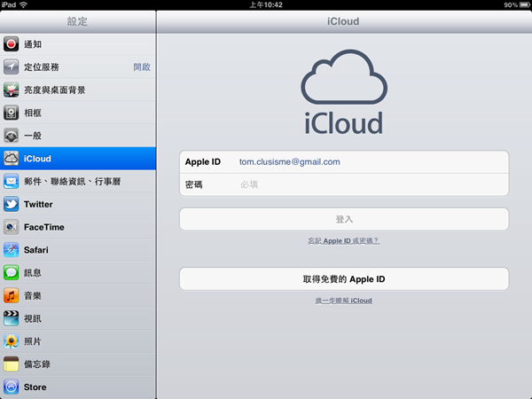Screen dimensions: 532x399
Task: Tap the Apple ID email field
Action: coord(344,162)
